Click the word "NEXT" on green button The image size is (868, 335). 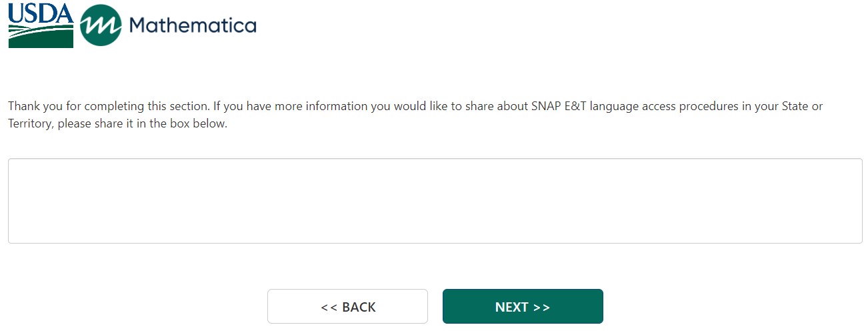pyautogui.click(x=511, y=307)
